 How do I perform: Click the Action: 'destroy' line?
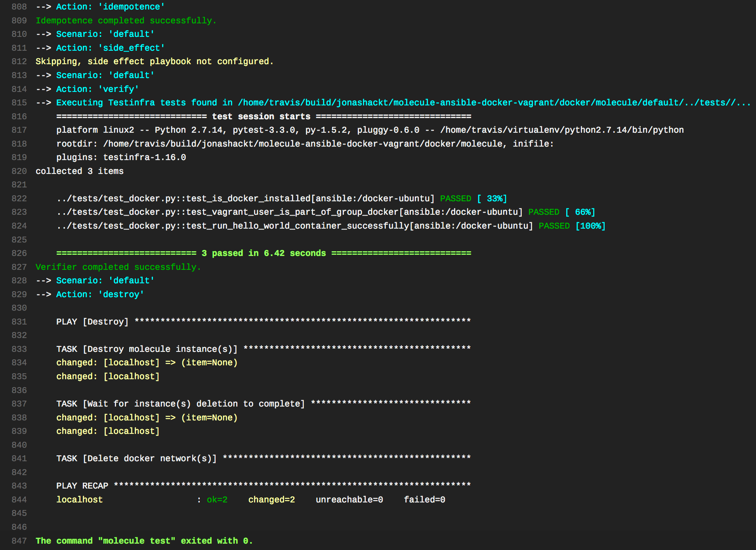coord(99,294)
